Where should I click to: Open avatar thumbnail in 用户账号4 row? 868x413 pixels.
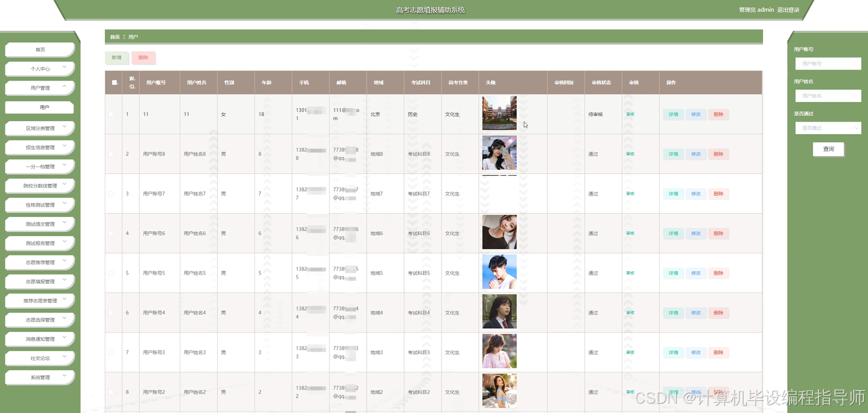499,312
